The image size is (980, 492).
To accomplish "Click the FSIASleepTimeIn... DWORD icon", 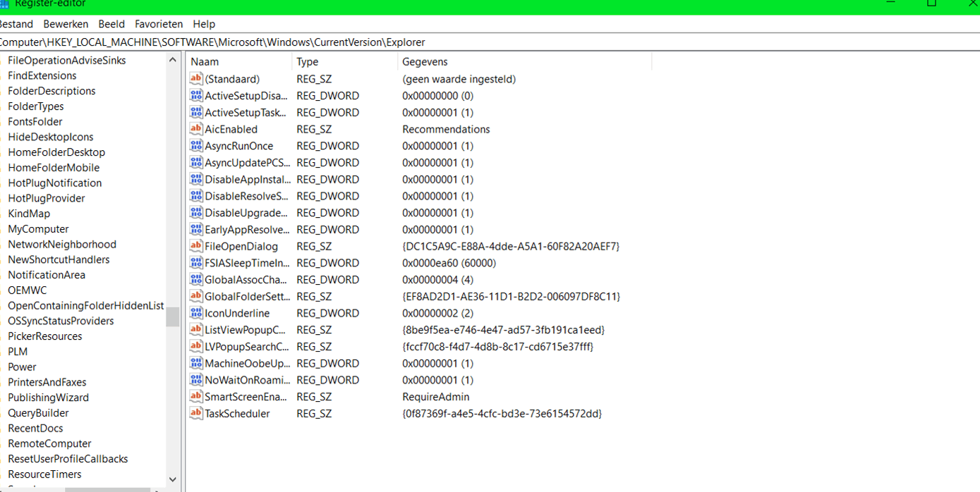I will point(196,263).
